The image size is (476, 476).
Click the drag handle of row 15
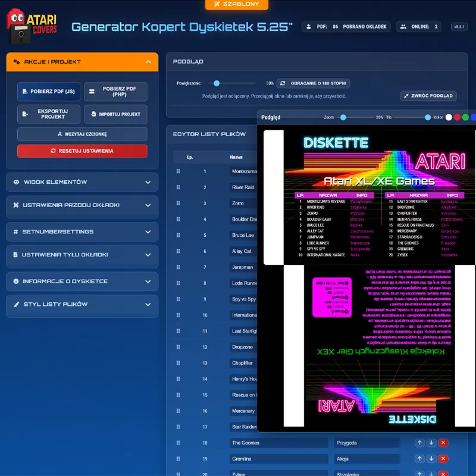tap(178, 395)
